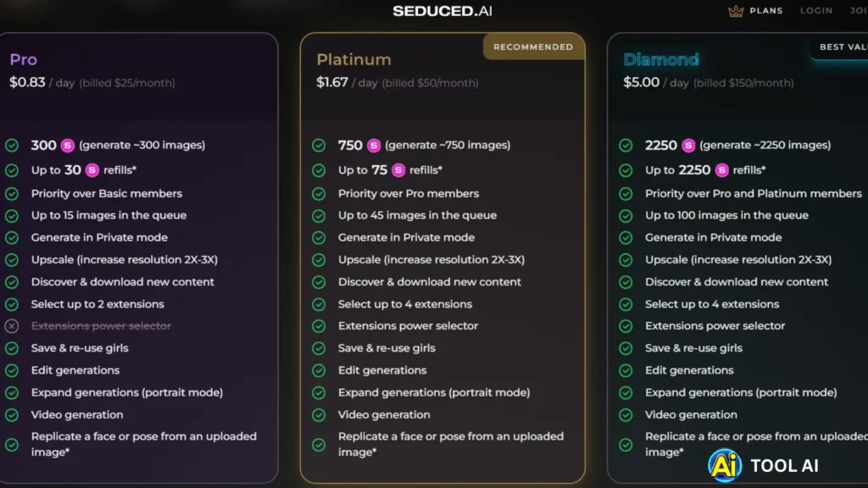
Task: Click the SEDUCED.AI logo link
Action: (x=442, y=11)
